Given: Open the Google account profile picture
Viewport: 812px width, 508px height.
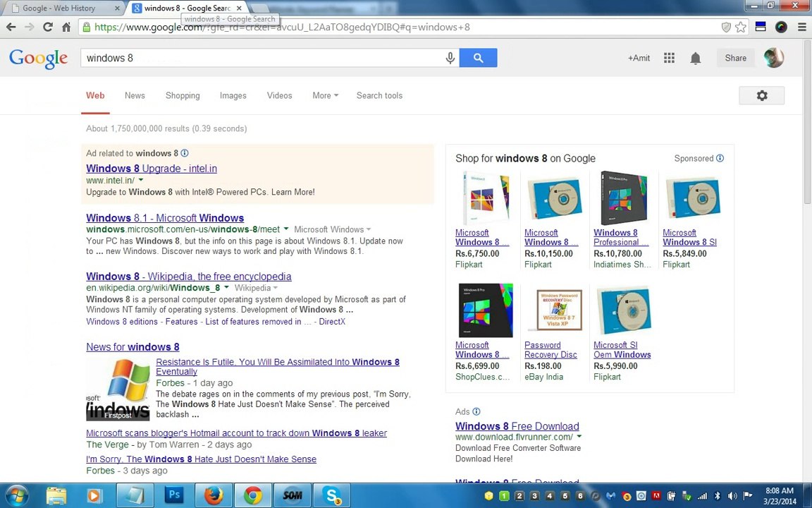Looking at the screenshot, I should pyautogui.click(x=774, y=58).
